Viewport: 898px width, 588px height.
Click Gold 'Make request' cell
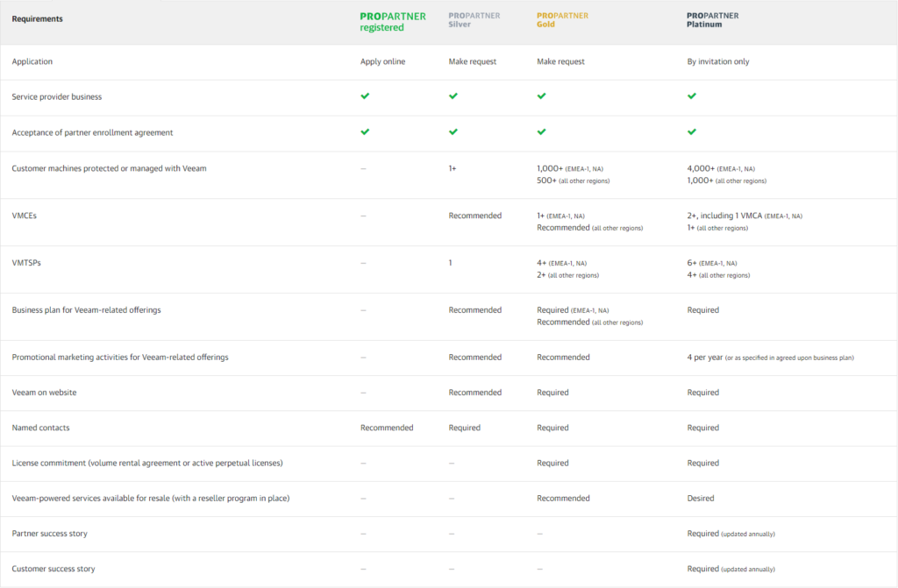pyautogui.click(x=560, y=61)
